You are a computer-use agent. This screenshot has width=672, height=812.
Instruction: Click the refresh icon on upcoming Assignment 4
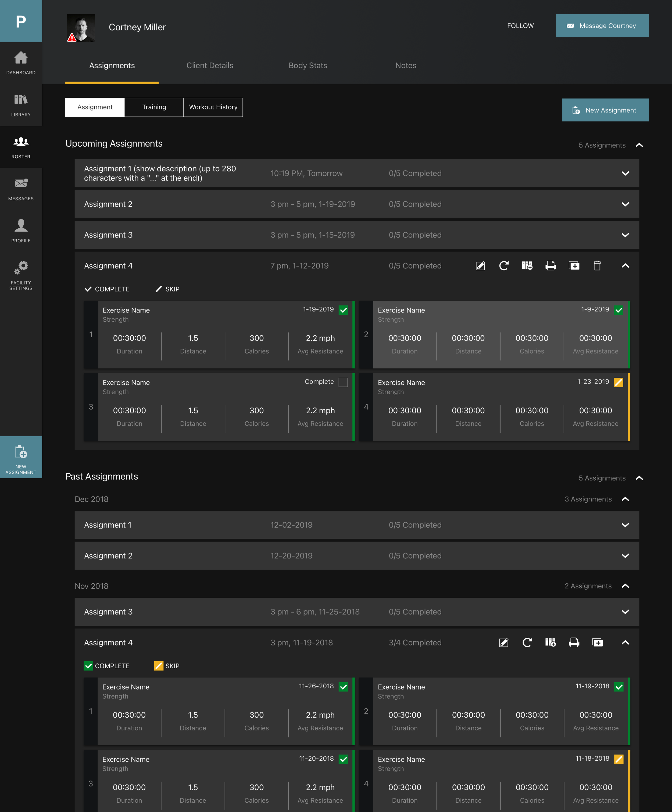tap(503, 266)
